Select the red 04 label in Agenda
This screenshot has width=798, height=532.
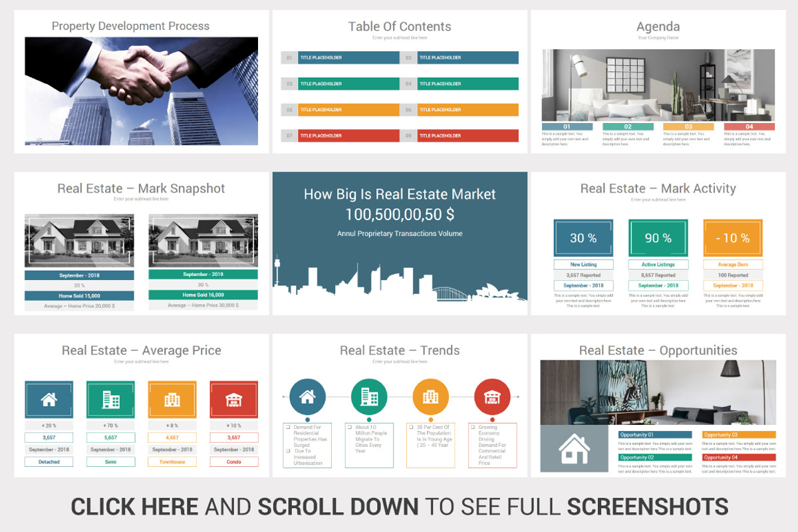[749, 126]
